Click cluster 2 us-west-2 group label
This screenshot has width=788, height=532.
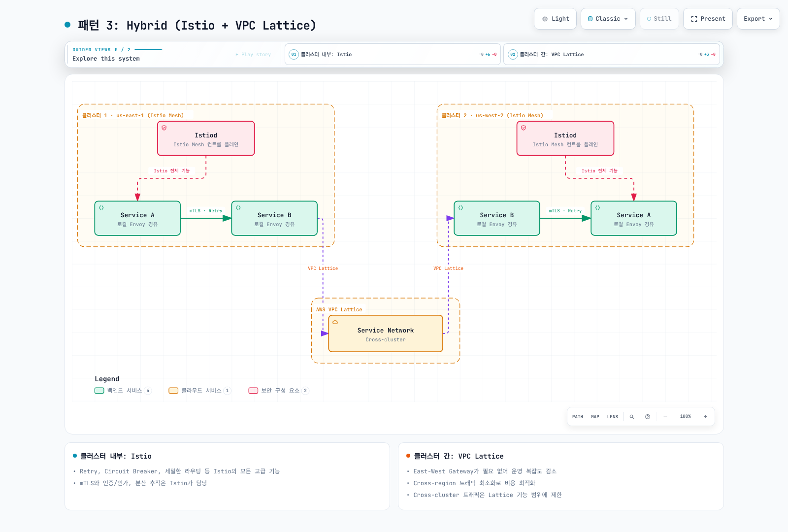click(492, 115)
